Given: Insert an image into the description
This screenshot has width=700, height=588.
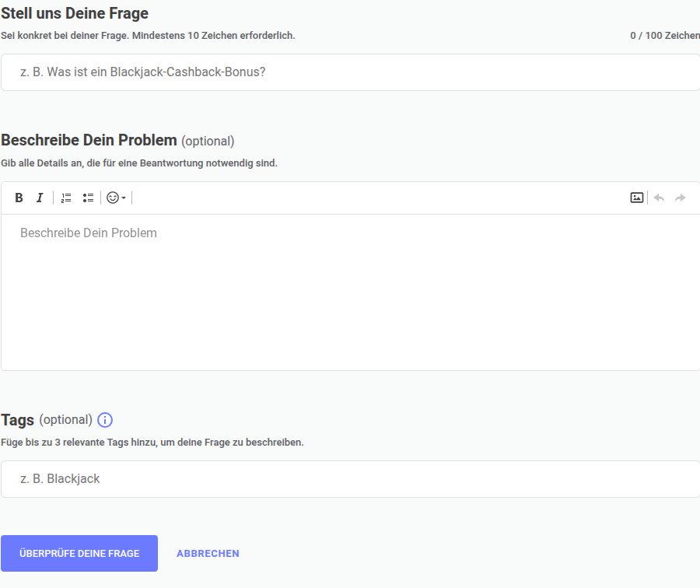Looking at the screenshot, I should coord(636,198).
